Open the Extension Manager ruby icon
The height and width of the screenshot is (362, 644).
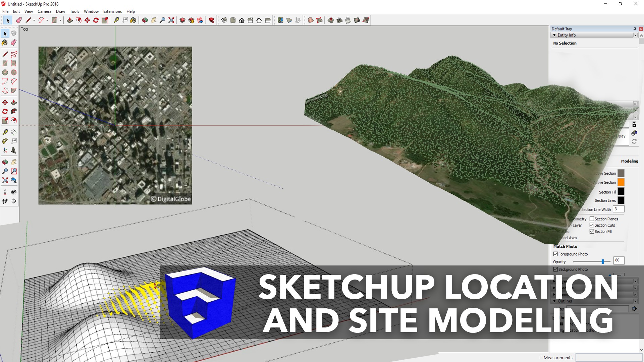click(x=211, y=20)
